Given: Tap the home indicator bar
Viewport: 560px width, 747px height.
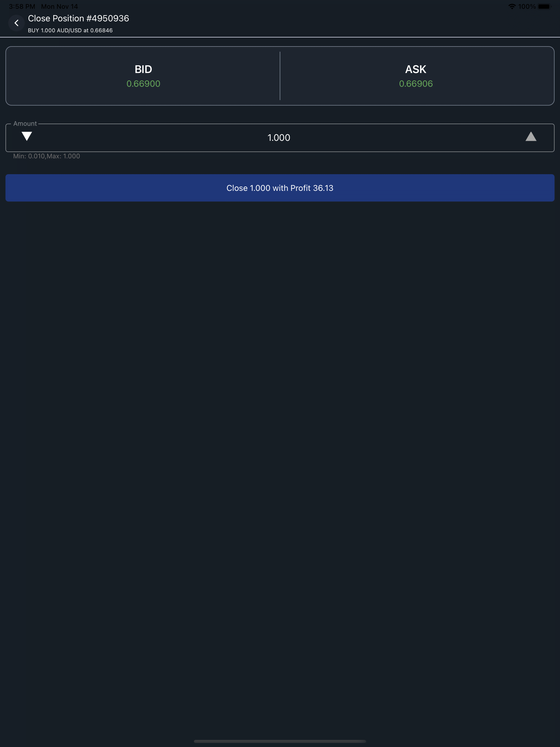Looking at the screenshot, I should click(x=280, y=741).
